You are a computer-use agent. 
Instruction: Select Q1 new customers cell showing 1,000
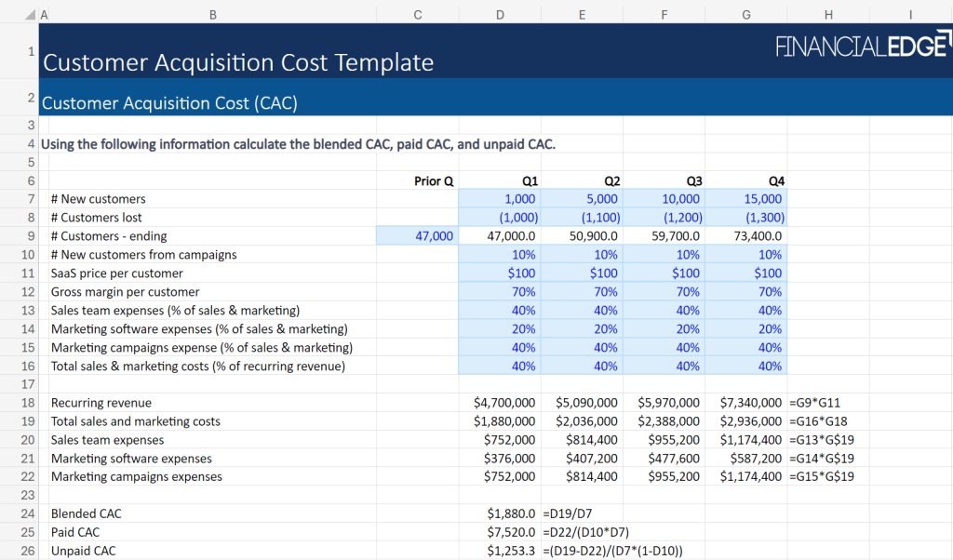pos(501,199)
